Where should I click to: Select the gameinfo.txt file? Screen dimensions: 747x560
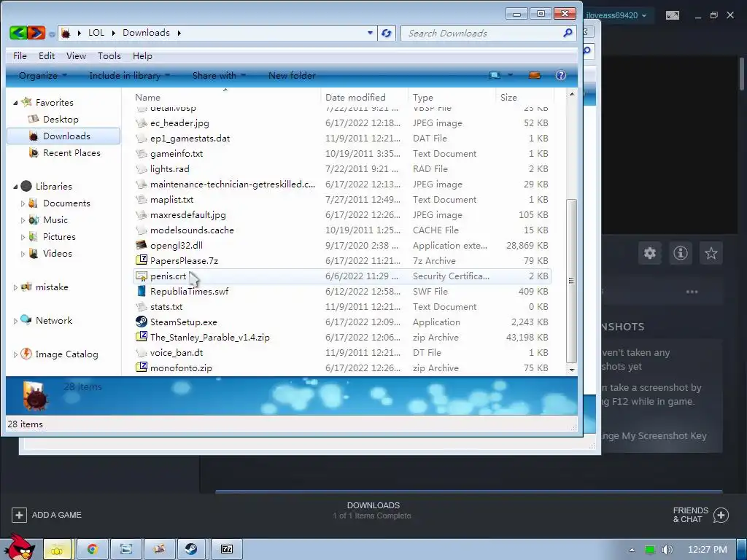(x=177, y=153)
